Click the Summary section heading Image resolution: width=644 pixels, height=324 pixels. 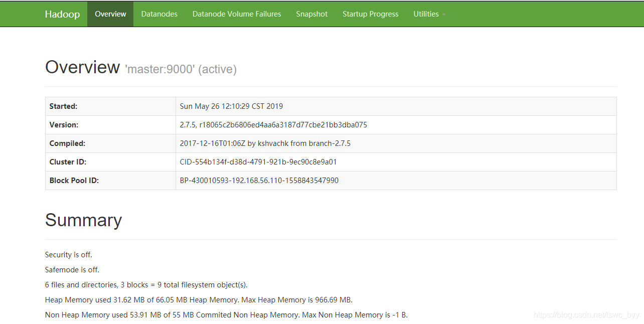(83, 220)
